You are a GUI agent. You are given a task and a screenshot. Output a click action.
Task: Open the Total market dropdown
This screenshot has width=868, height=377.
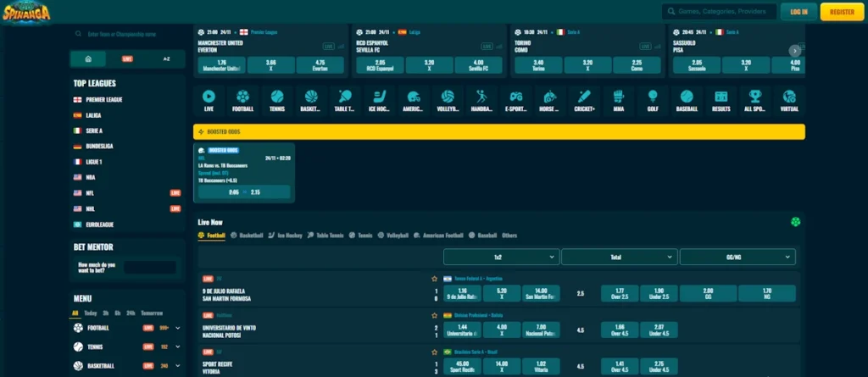[620, 257]
